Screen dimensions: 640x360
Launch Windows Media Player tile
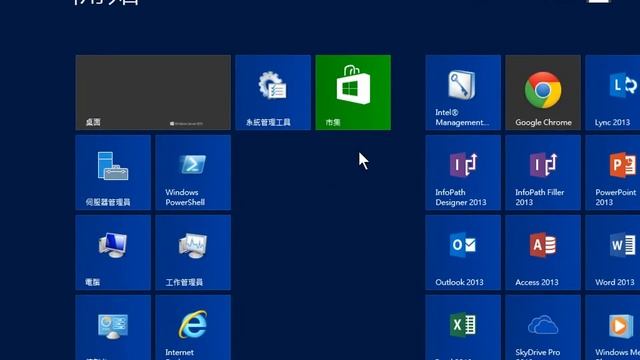[613, 328]
